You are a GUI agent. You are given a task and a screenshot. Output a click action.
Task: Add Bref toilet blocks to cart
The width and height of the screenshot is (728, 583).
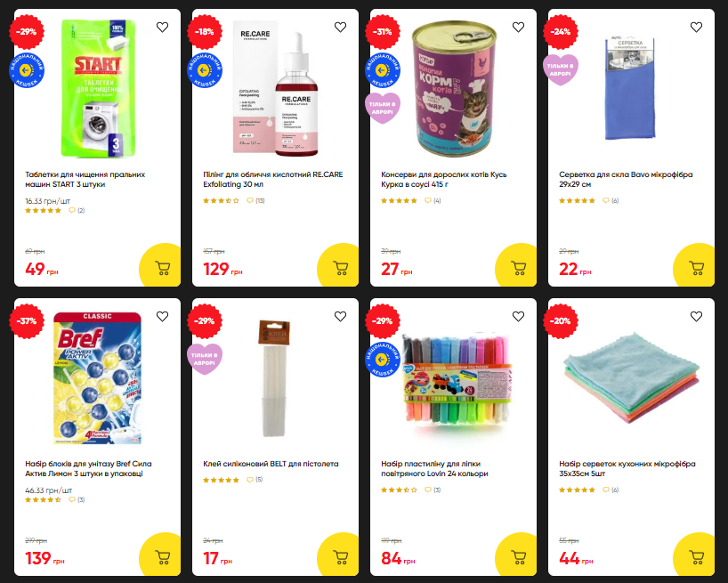tap(161, 555)
